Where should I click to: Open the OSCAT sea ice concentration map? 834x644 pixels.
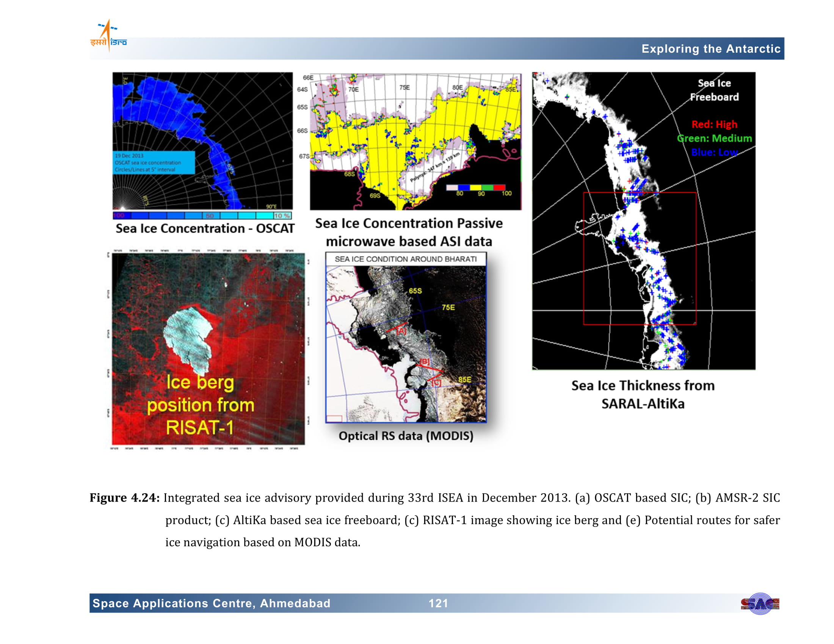[x=202, y=141]
